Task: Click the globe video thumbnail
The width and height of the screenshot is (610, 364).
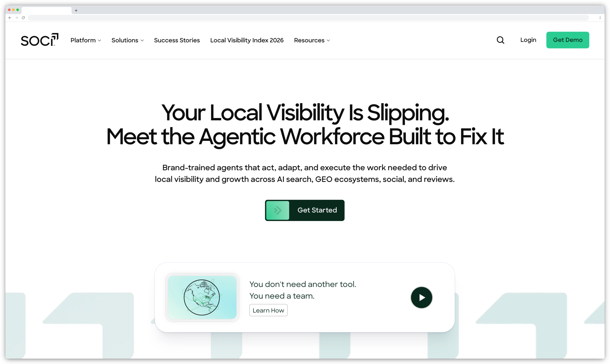Action: [202, 297]
